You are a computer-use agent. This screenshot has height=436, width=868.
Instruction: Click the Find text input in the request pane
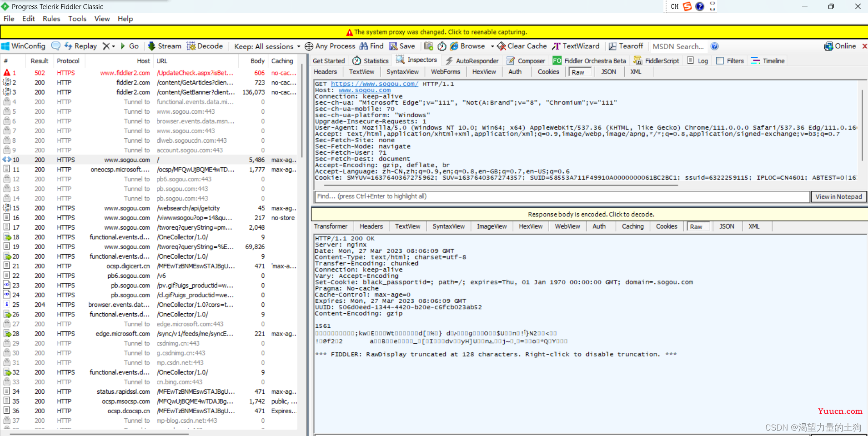562,196
